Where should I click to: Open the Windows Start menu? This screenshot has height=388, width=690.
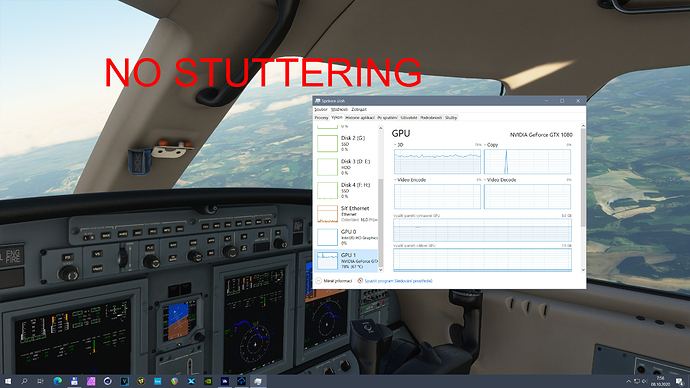7,381
